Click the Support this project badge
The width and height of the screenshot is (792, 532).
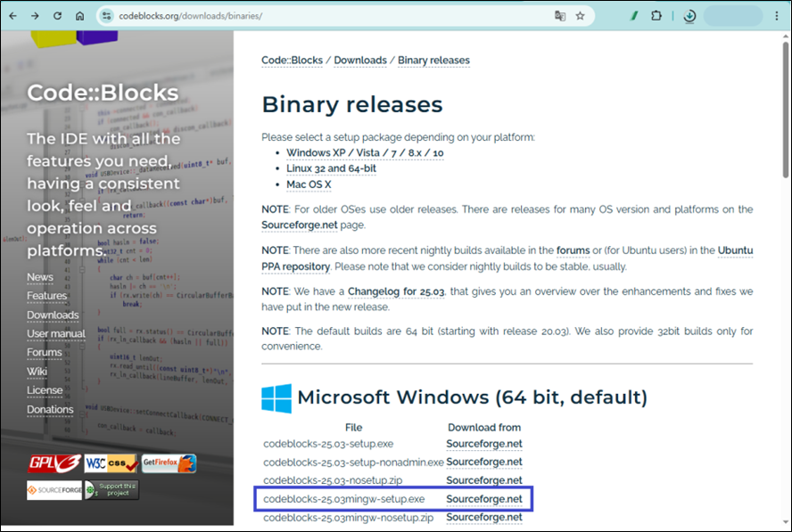[x=111, y=489]
